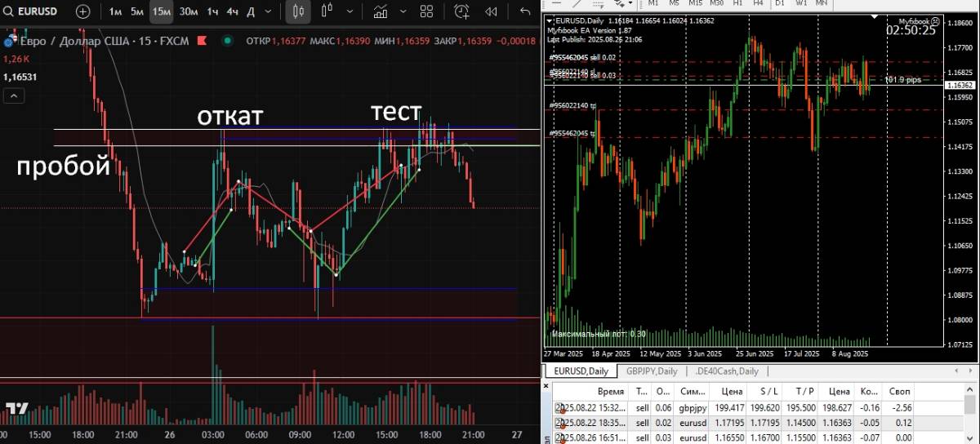Open the chart layout grid icon
980x444 pixels.
point(427,12)
